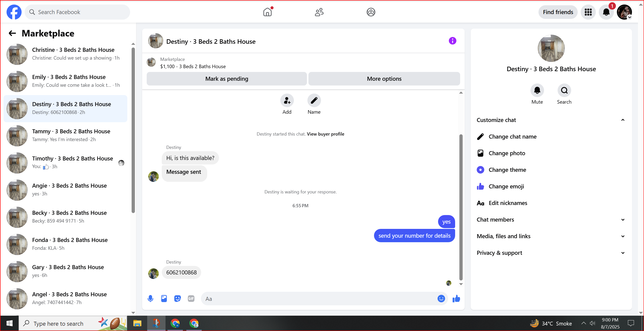Click More options button

click(384, 79)
